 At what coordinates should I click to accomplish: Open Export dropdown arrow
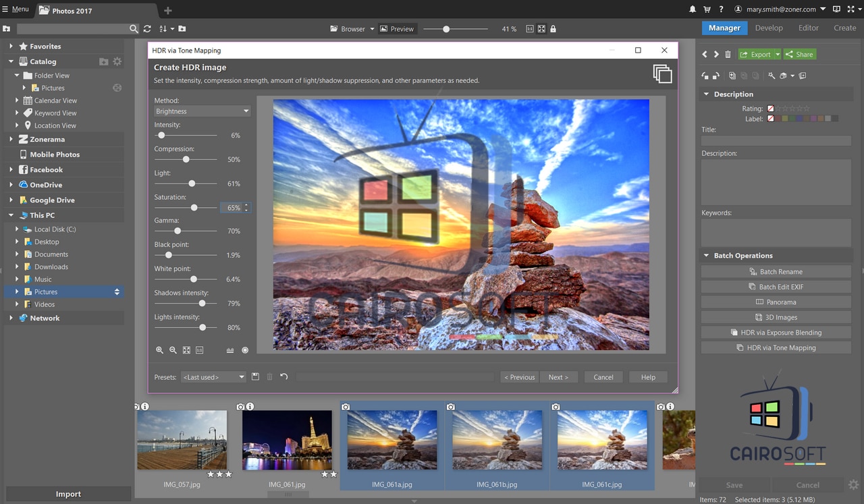778,55
